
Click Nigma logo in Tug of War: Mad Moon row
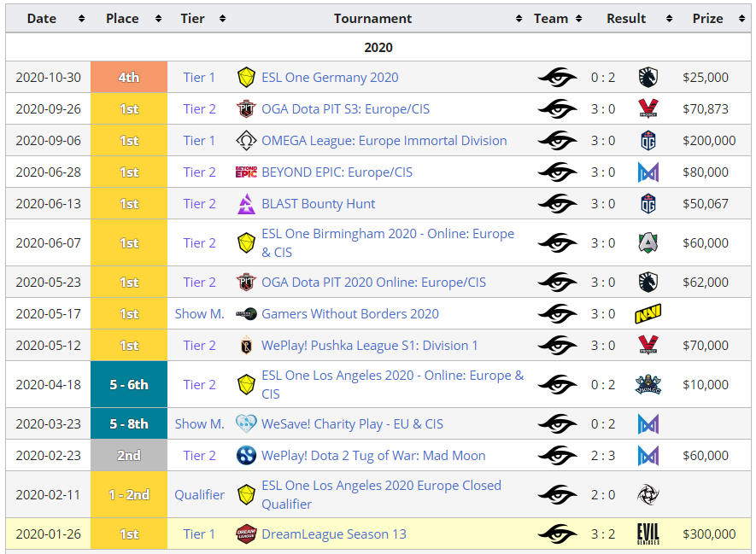648,456
